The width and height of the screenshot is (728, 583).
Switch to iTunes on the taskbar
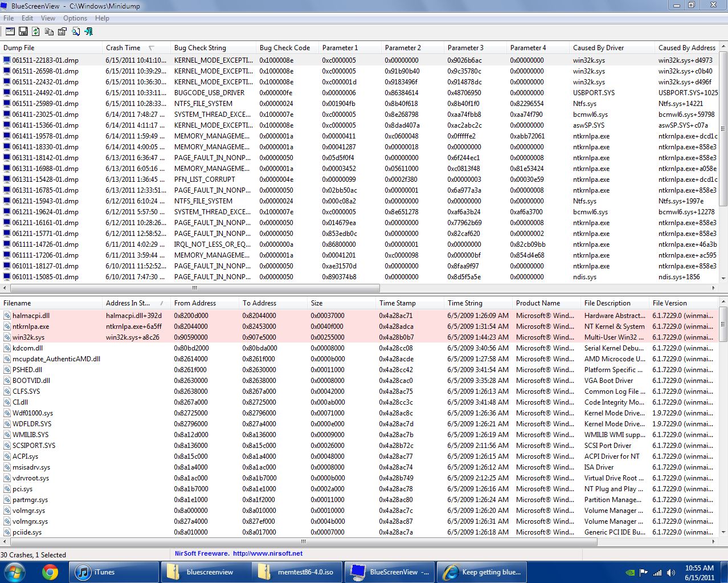(114, 572)
